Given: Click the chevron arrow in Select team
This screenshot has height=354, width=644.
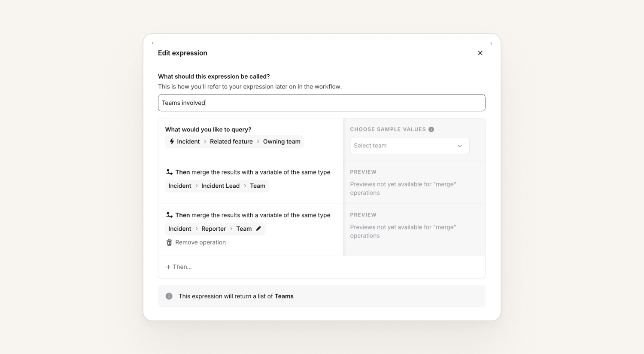Looking at the screenshot, I should 459,146.
